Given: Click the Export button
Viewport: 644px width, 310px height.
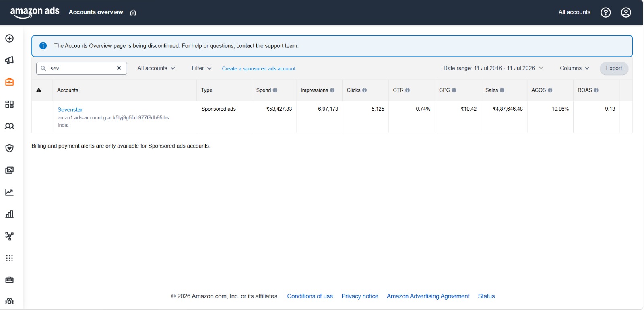Looking at the screenshot, I should pos(614,68).
